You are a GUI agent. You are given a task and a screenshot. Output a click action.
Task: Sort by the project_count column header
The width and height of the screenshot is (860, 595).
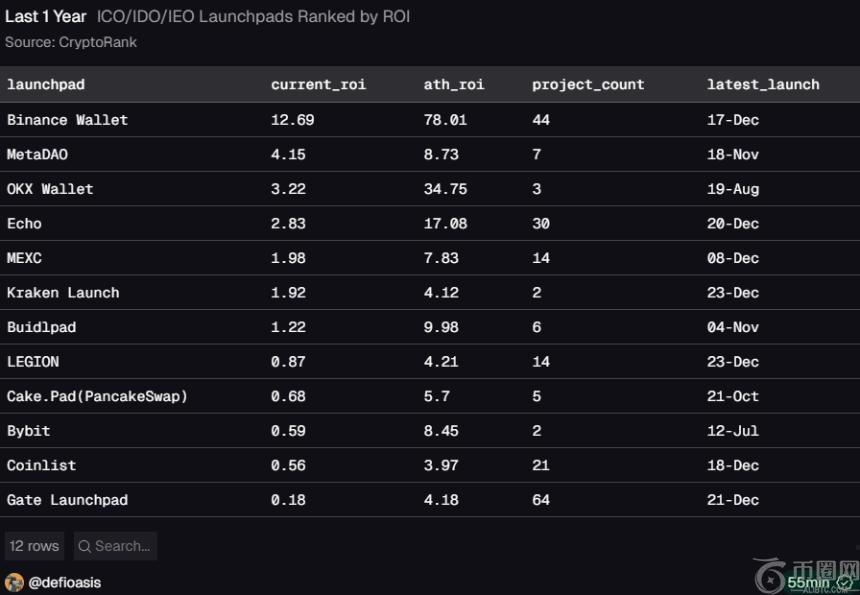[588, 84]
